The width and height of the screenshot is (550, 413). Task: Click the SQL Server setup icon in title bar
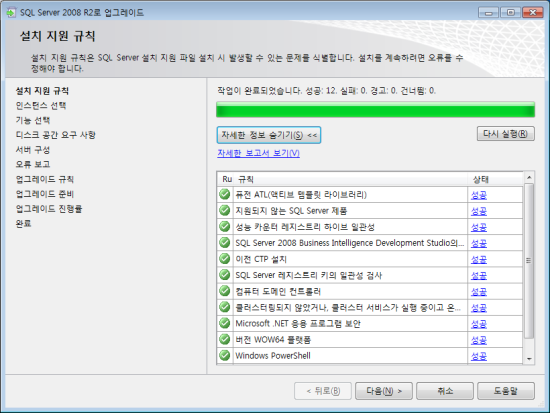11,13
